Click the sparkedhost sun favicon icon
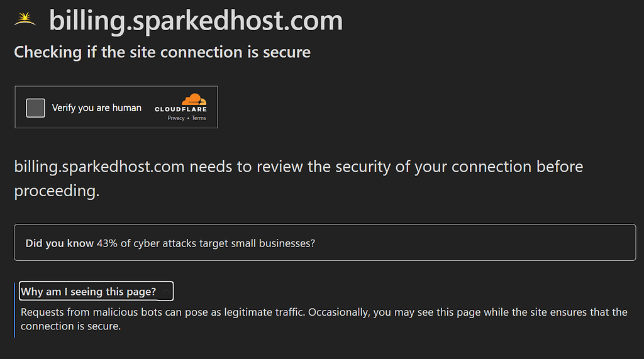 [x=25, y=19]
